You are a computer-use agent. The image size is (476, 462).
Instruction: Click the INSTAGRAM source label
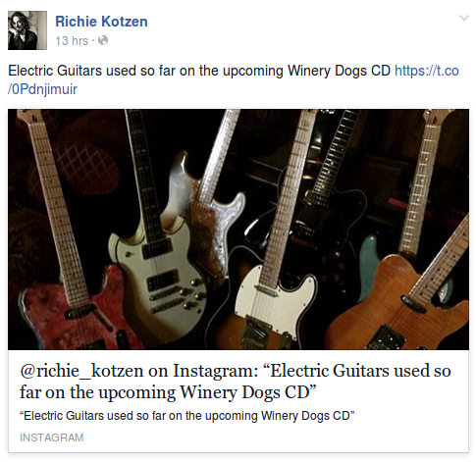[52, 437]
